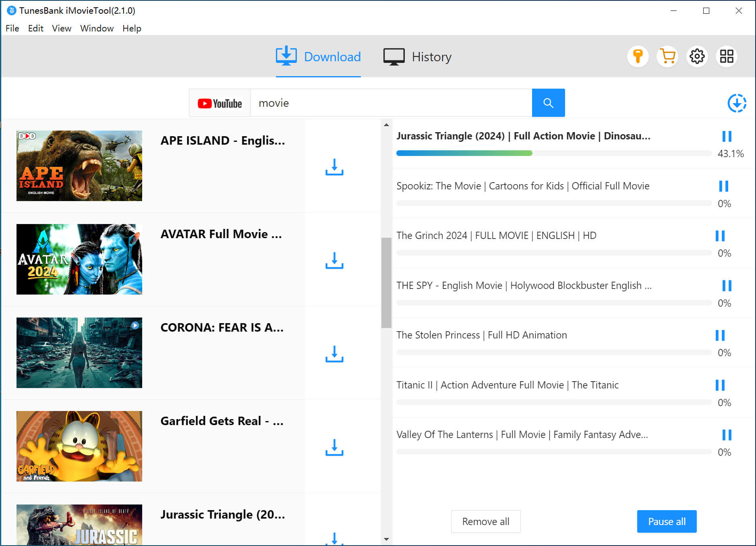This screenshot has width=756, height=546.
Task: Select the YouTube source icon in search bar
Action: tap(220, 103)
